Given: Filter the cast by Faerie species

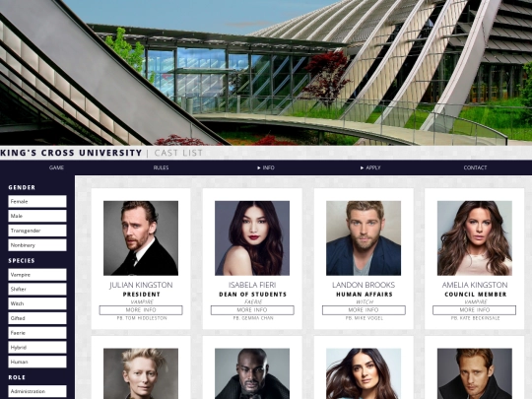Looking at the screenshot, I should click(x=37, y=333).
